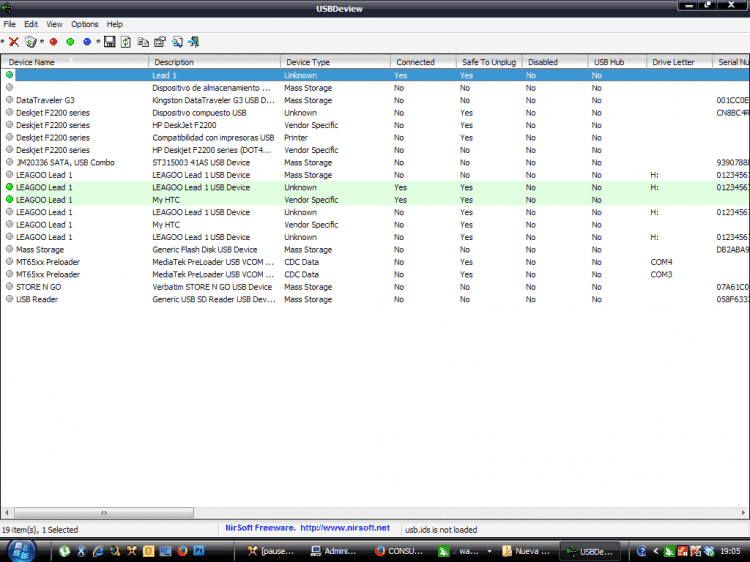Click the Exit door toolbar icon

click(194, 42)
